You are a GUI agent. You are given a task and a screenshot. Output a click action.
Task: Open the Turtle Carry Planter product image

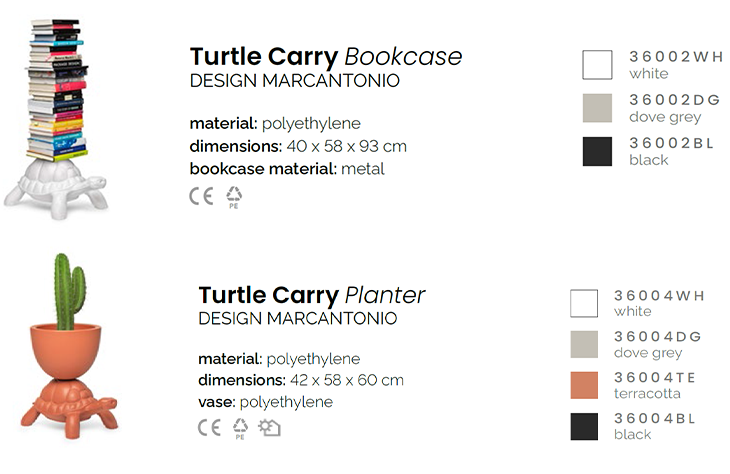[x=69, y=346]
